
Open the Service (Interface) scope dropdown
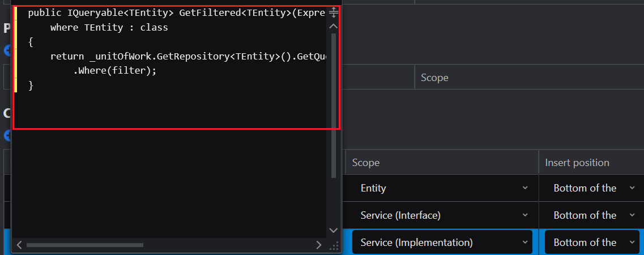click(x=442, y=215)
